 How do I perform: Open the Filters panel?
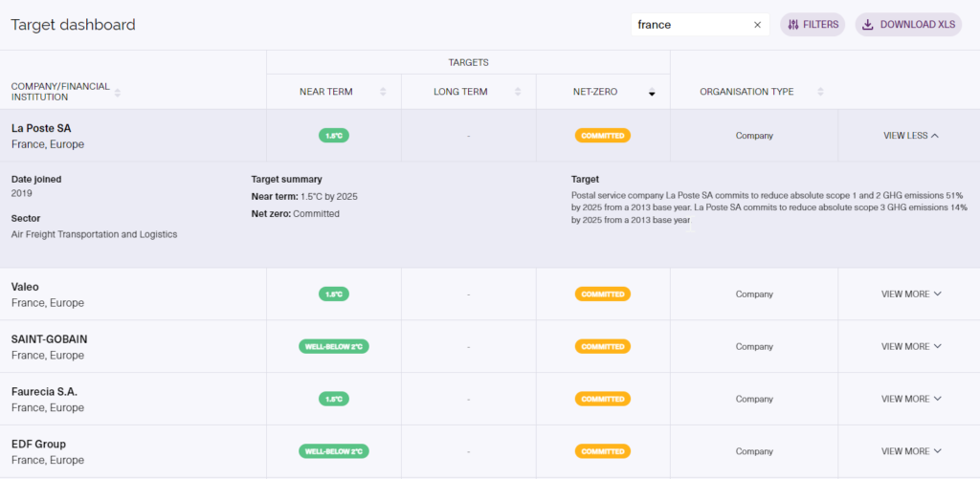pyautogui.click(x=813, y=25)
